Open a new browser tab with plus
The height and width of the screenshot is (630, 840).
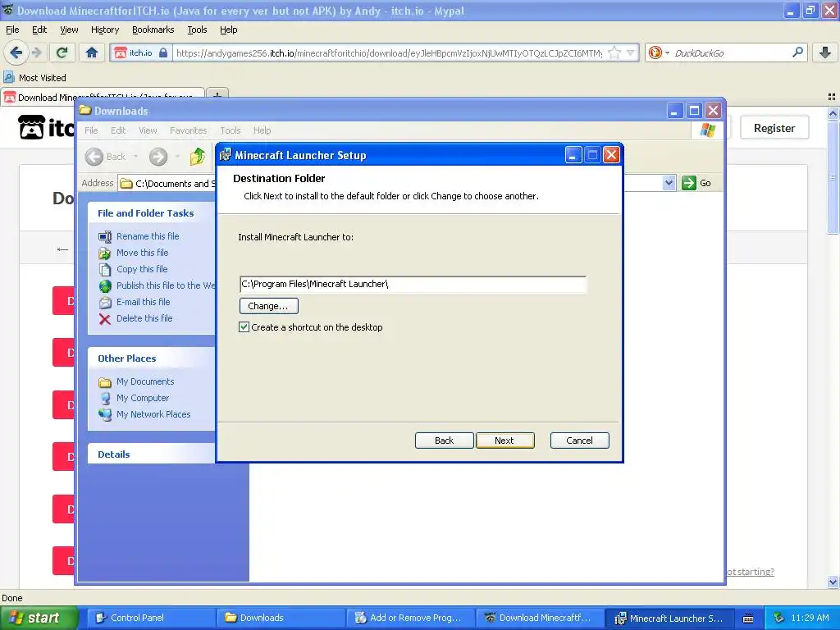(x=217, y=95)
